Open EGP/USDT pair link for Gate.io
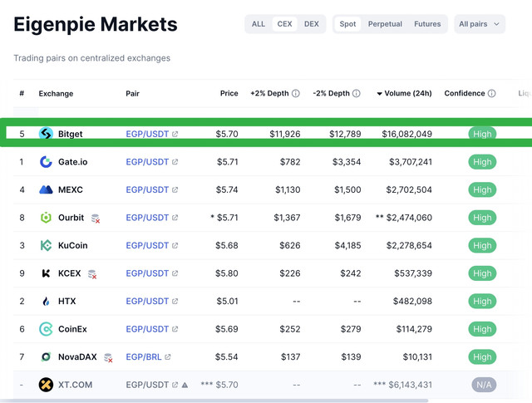 tap(147, 162)
